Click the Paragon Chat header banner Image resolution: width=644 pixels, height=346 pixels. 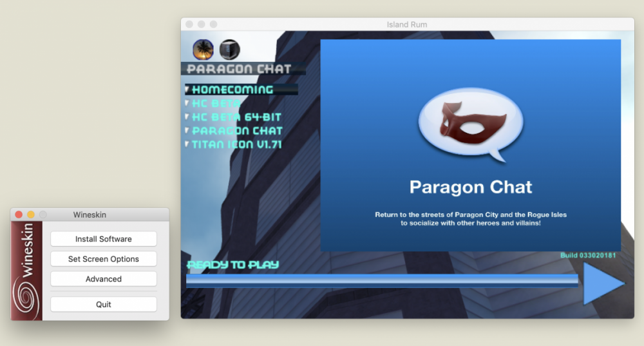pos(243,69)
